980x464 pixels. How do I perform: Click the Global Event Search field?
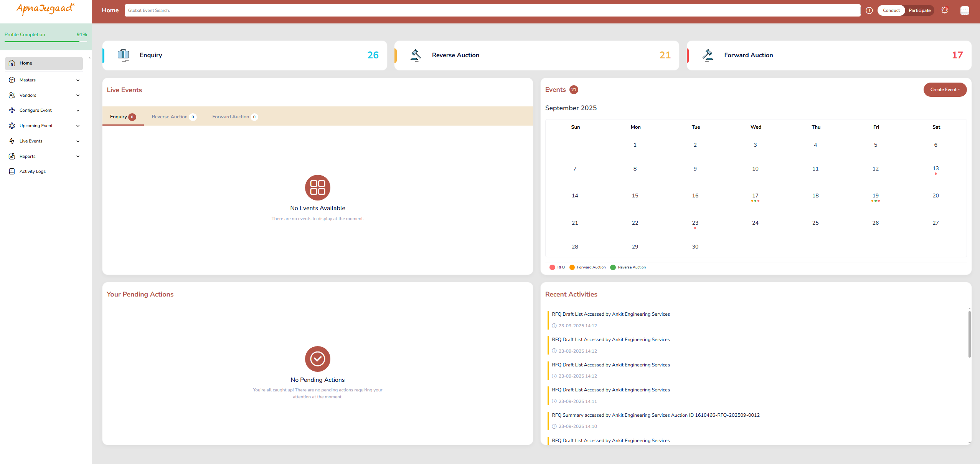pos(492,10)
